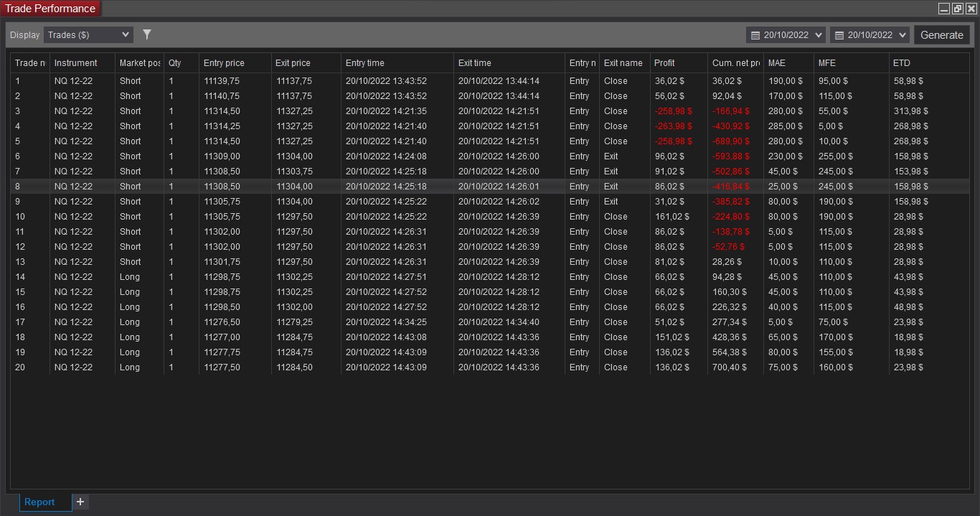This screenshot has width=980, height=516.
Task: Maximize the Trade Performance window
Action: 957,9
